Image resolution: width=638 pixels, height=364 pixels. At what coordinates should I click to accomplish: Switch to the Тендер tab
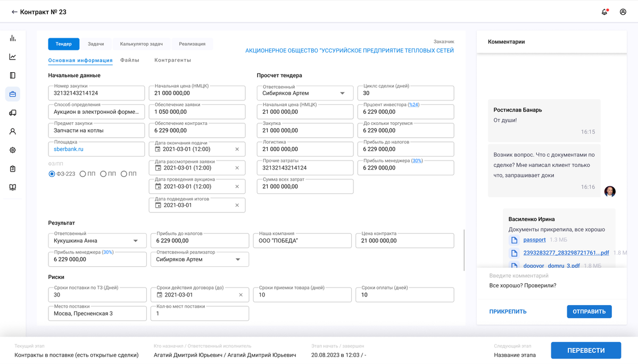tap(63, 44)
